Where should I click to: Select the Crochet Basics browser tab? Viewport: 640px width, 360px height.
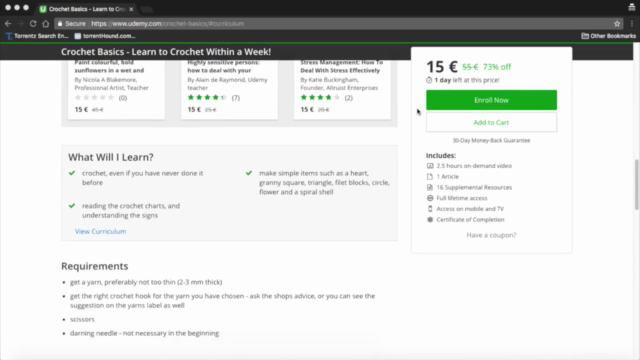point(87,9)
